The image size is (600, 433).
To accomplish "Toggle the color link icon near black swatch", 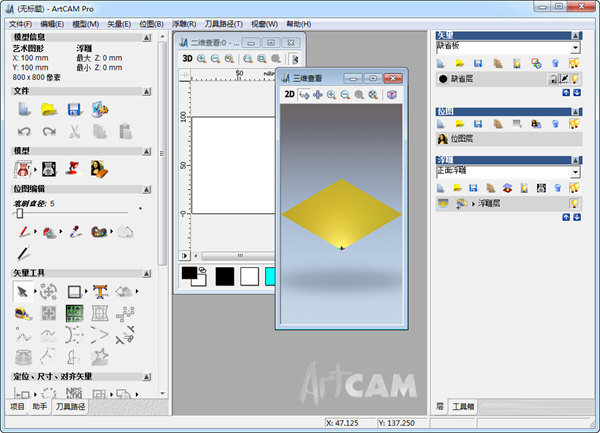I will [x=203, y=270].
